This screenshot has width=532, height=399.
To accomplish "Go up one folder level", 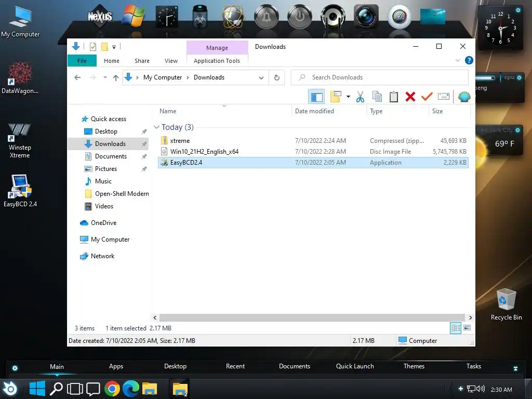I will click(116, 78).
